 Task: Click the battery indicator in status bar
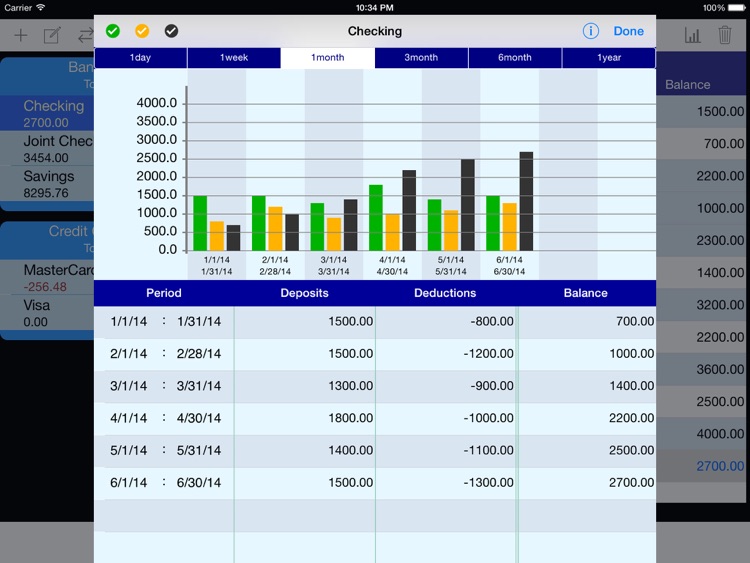pos(737,8)
